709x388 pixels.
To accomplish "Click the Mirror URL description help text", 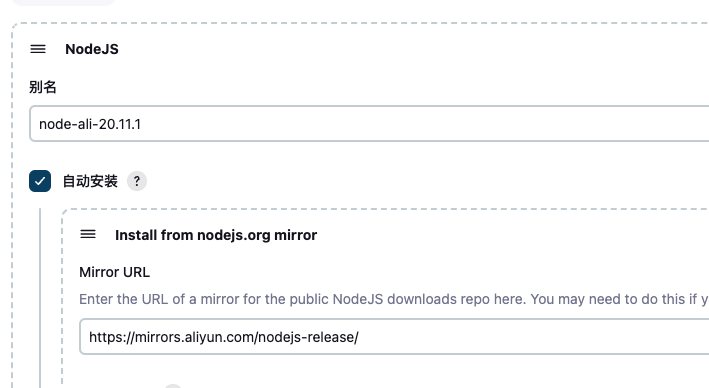I will tap(393, 299).
